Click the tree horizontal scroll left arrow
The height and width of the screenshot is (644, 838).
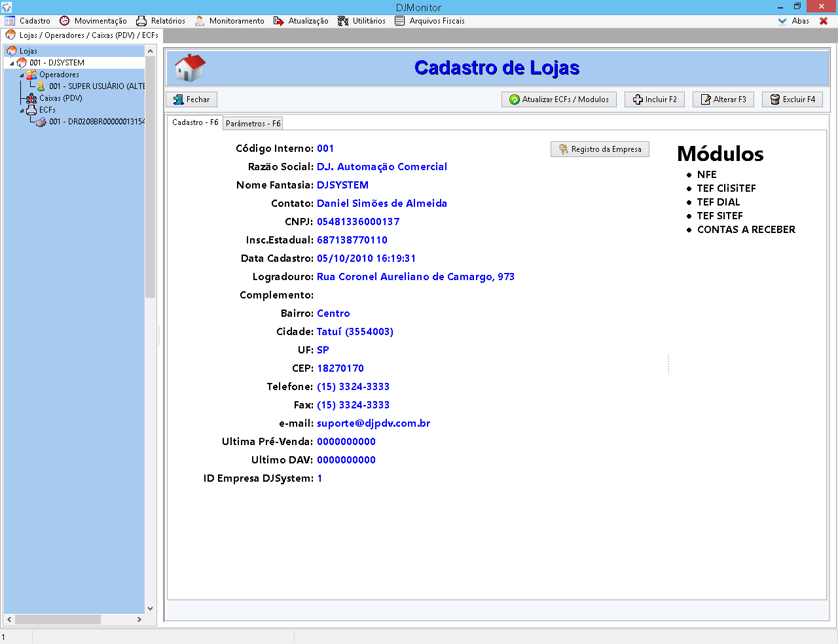pos(9,619)
